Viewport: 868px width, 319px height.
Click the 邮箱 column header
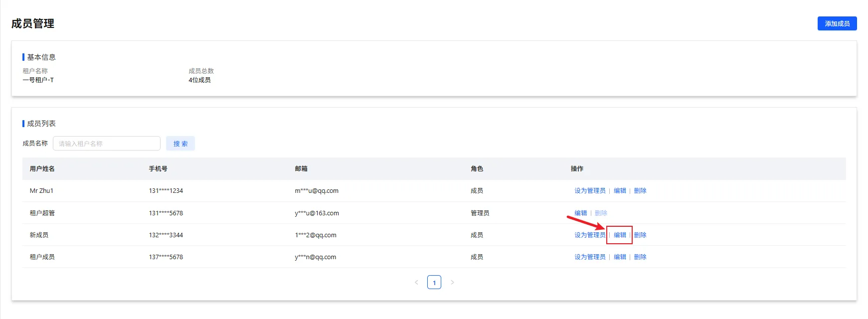tap(301, 169)
